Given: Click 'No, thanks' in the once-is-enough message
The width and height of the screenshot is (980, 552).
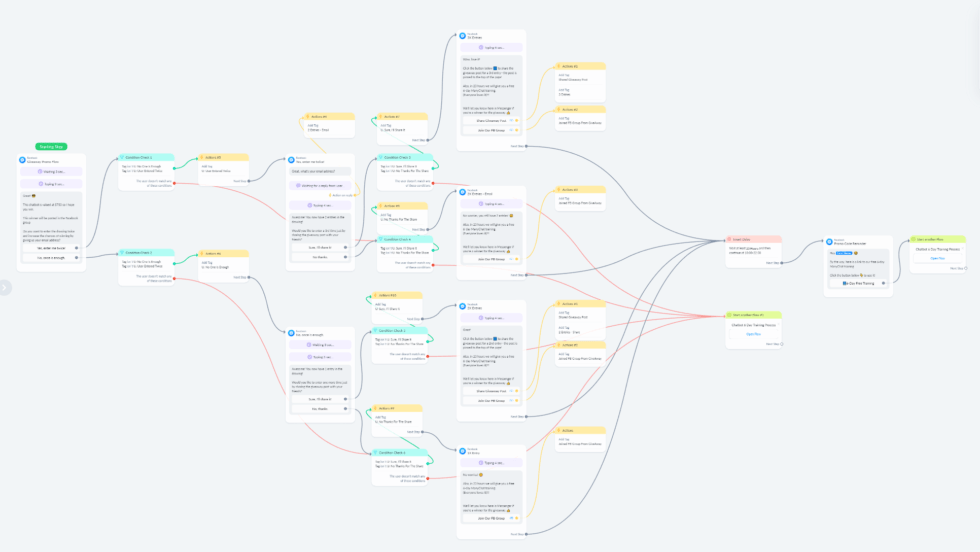Looking at the screenshot, I should (x=320, y=409).
